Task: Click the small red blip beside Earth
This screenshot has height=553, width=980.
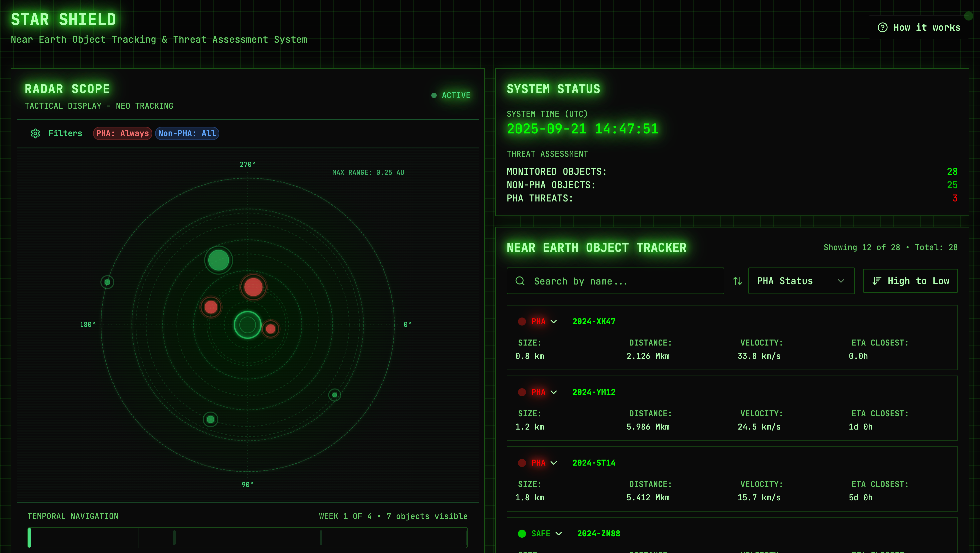Action: click(x=270, y=329)
